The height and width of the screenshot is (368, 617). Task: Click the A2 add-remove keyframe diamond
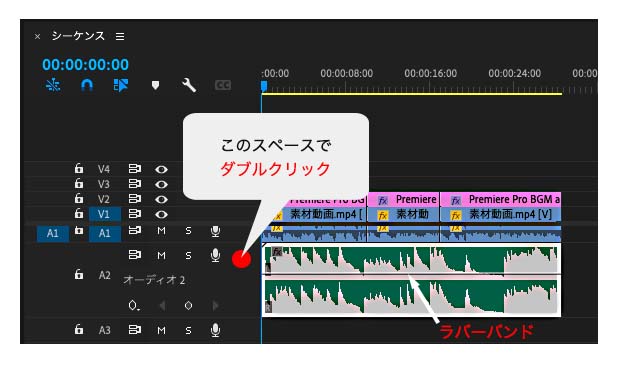[x=188, y=305]
